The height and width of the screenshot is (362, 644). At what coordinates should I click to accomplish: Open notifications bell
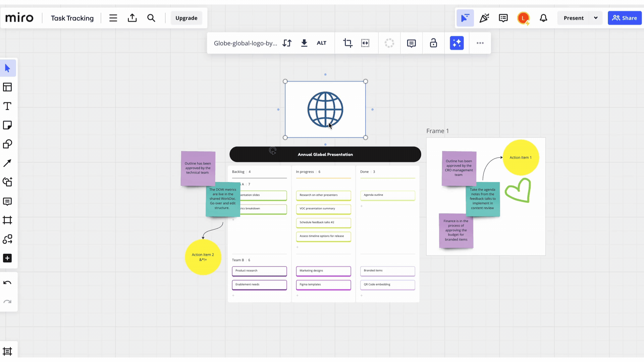(x=543, y=18)
